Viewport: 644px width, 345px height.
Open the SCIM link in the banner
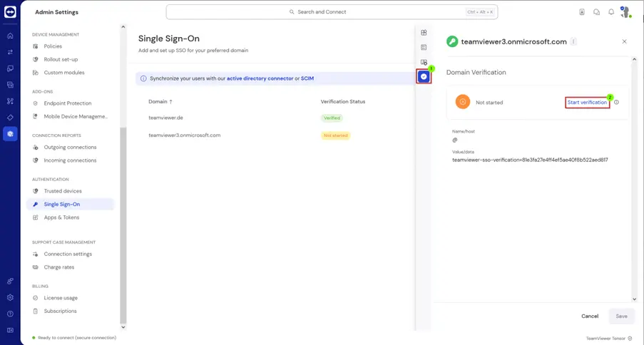(x=307, y=78)
